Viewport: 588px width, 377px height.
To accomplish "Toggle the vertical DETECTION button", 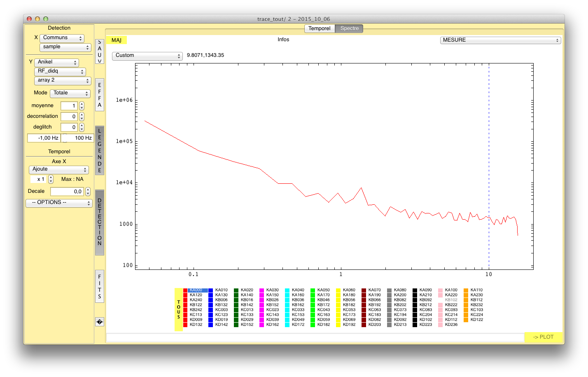I will coord(100,222).
